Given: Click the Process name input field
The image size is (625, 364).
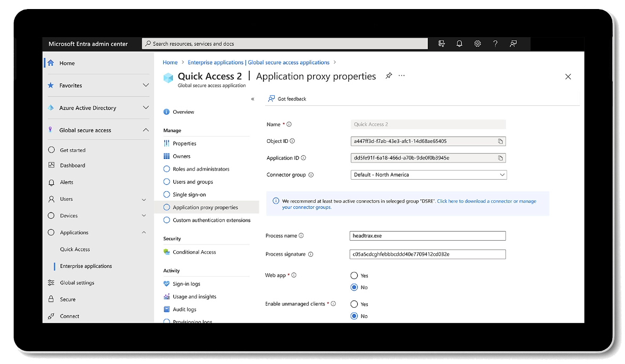Looking at the screenshot, I should pyautogui.click(x=428, y=236).
